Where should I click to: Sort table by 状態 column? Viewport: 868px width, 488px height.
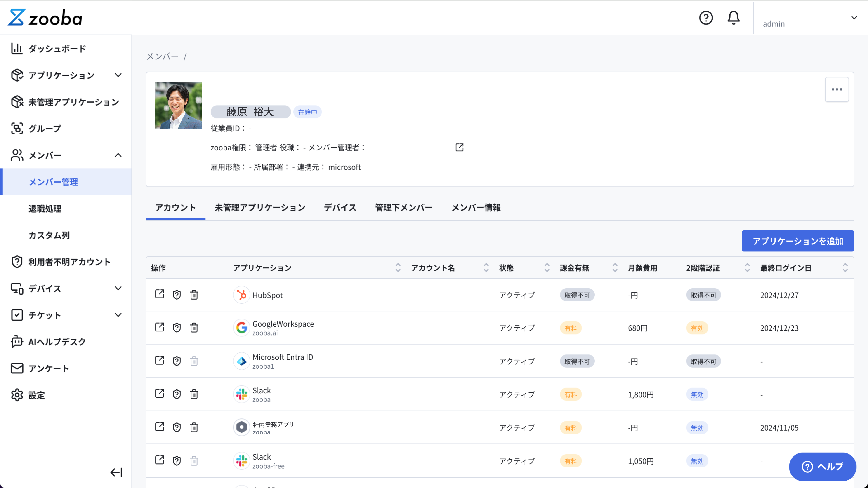547,267
